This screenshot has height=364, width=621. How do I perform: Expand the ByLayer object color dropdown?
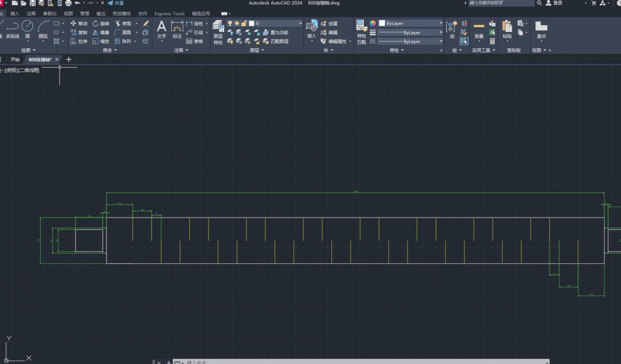pyautogui.click(x=440, y=23)
